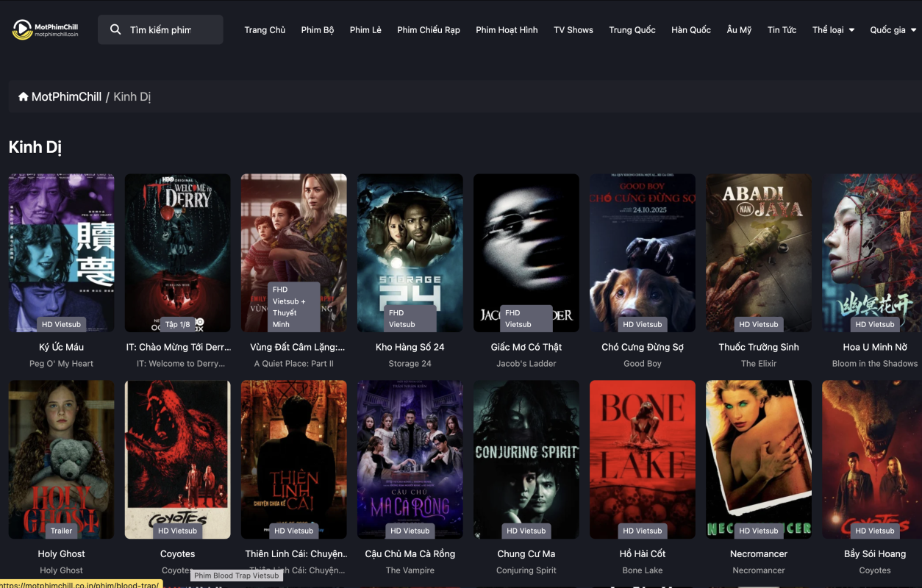Screen dimensions: 922x588
Task: Select Phim Chiếu Rạp in navigation
Action: [x=429, y=30]
